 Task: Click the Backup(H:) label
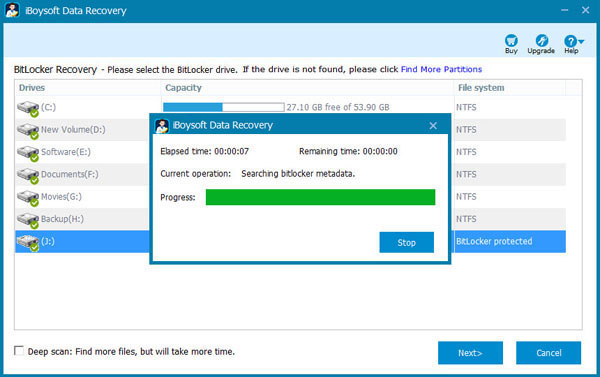pos(62,219)
